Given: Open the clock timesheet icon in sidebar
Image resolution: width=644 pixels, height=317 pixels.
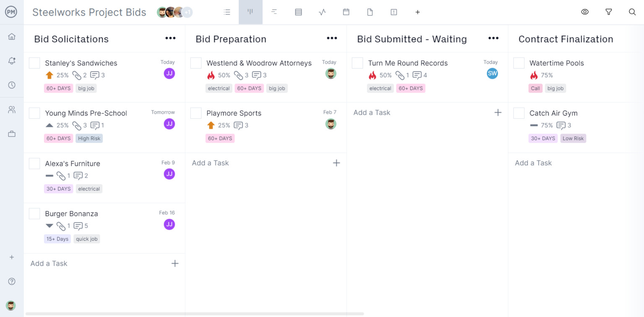Looking at the screenshot, I should tap(12, 85).
